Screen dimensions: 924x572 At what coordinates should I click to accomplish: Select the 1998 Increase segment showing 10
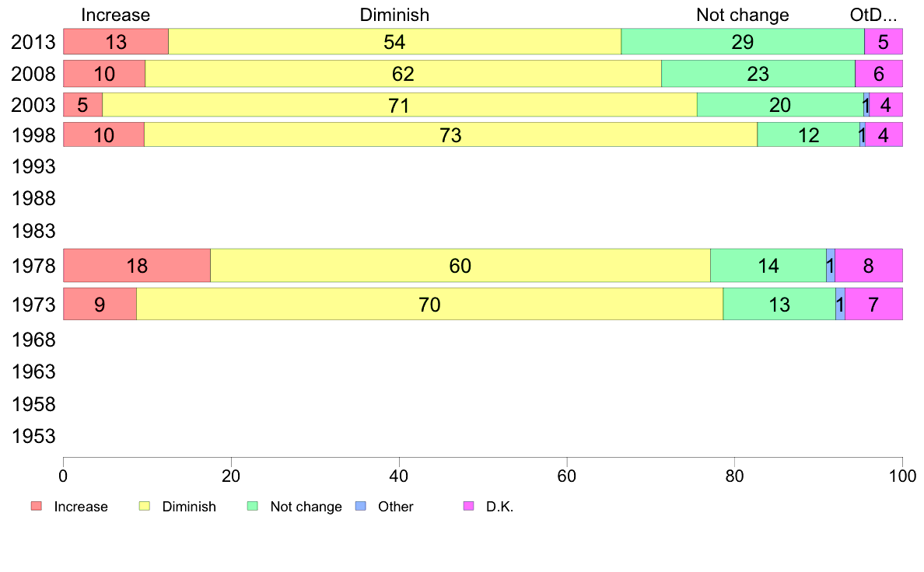103,135
